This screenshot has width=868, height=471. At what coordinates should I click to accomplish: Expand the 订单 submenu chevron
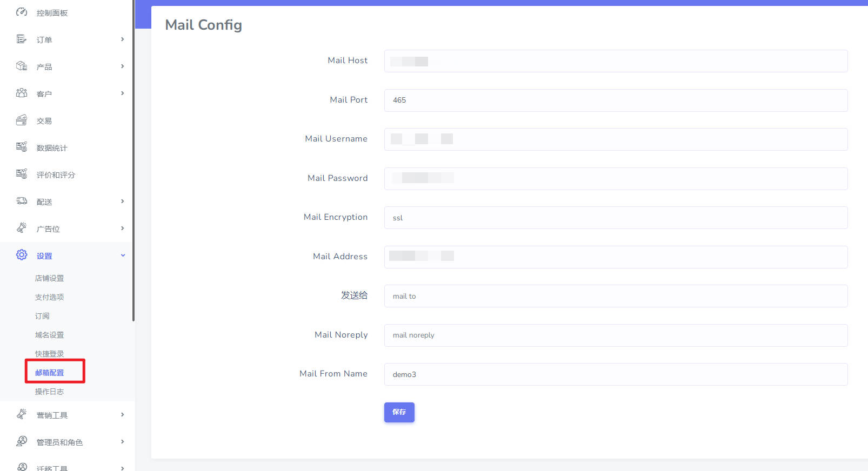(123, 39)
